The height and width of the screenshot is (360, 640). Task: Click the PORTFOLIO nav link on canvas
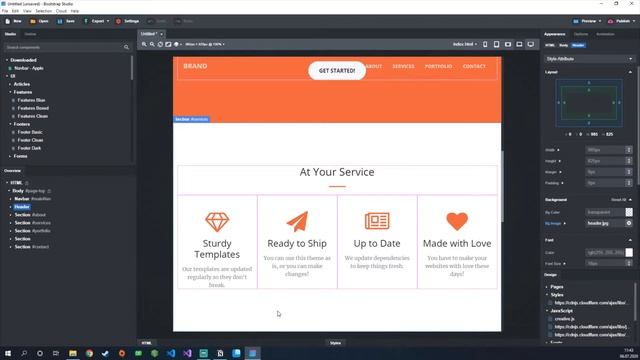438,66
